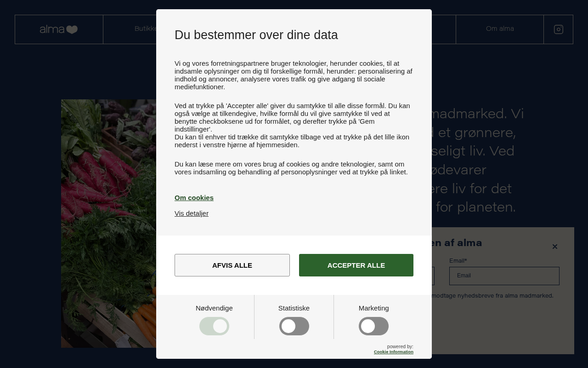The height and width of the screenshot is (368, 588).
Task: Close the newsletter signup popup
Action: pyautogui.click(x=555, y=247)
